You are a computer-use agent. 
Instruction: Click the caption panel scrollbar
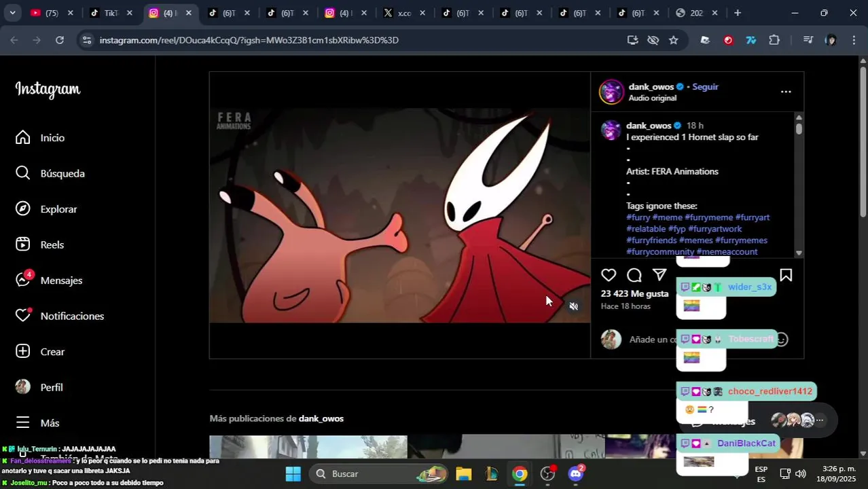coord(799,128)
